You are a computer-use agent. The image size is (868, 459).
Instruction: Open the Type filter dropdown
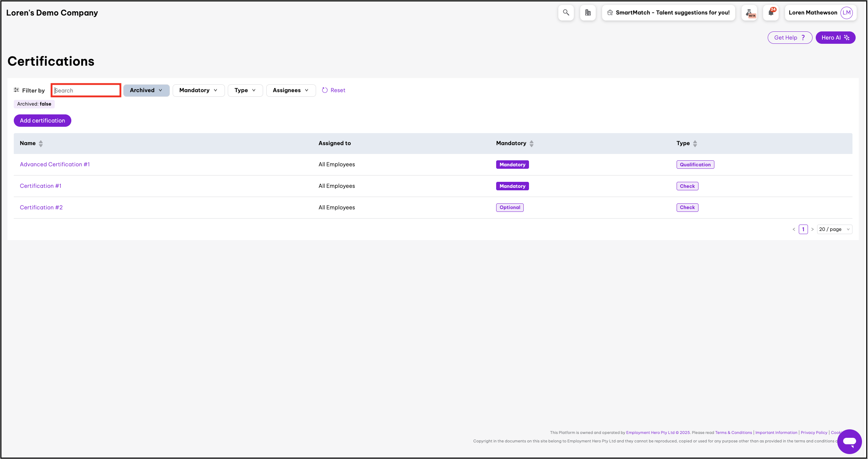click(x=245, y=90)
